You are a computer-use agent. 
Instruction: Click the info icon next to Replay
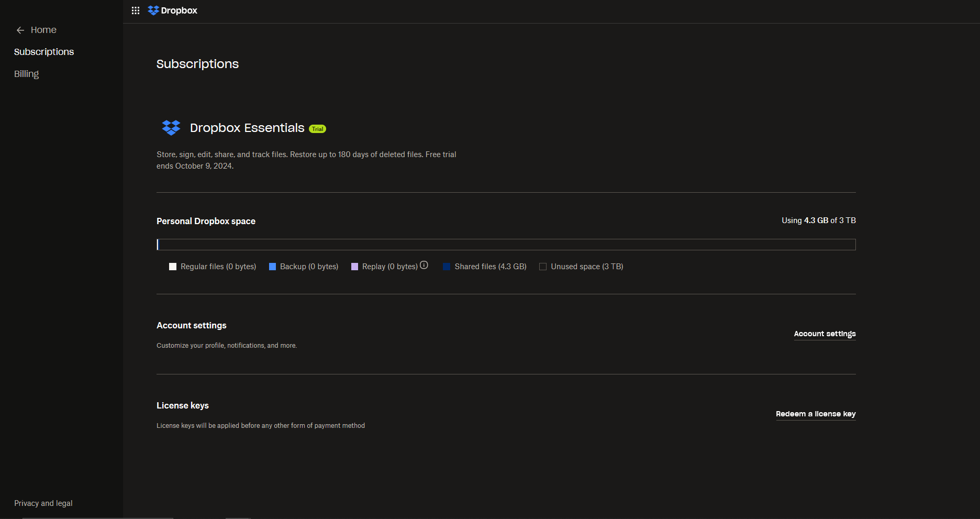click(424, 266)
